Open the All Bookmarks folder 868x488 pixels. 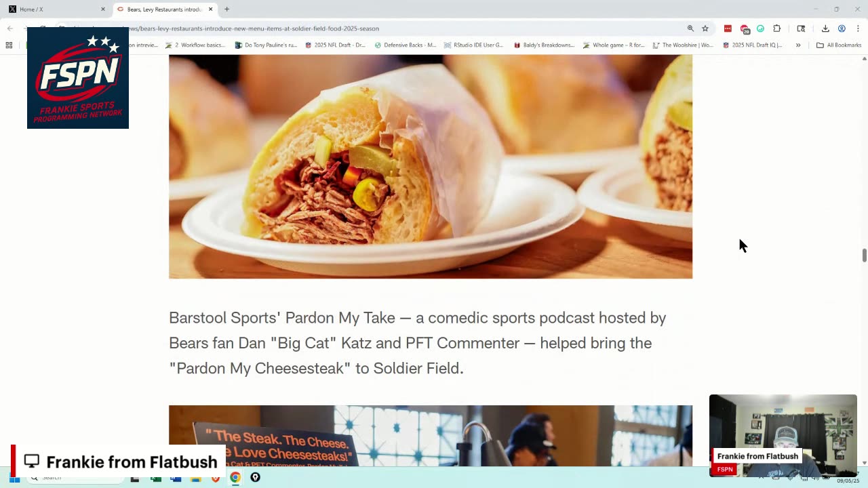point(839,45)
